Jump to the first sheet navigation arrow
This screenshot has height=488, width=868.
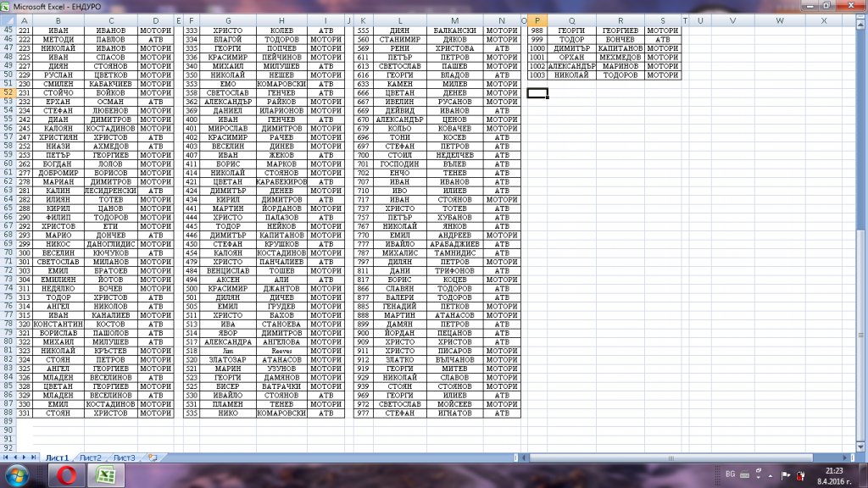(x=6, y=457)
